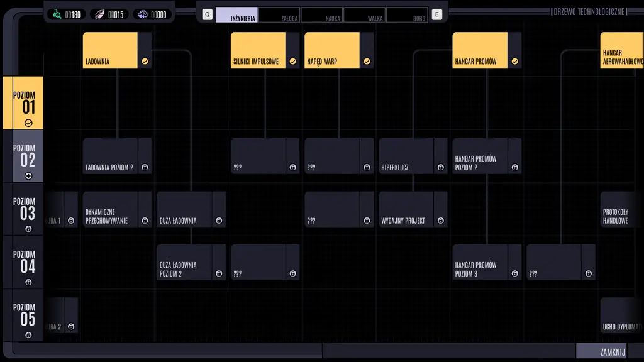Image resolution: width=644 pixels, height=362 pixels.
Task: Click the checkmark on Ładownia node
Action: click(x=145, y=62)
